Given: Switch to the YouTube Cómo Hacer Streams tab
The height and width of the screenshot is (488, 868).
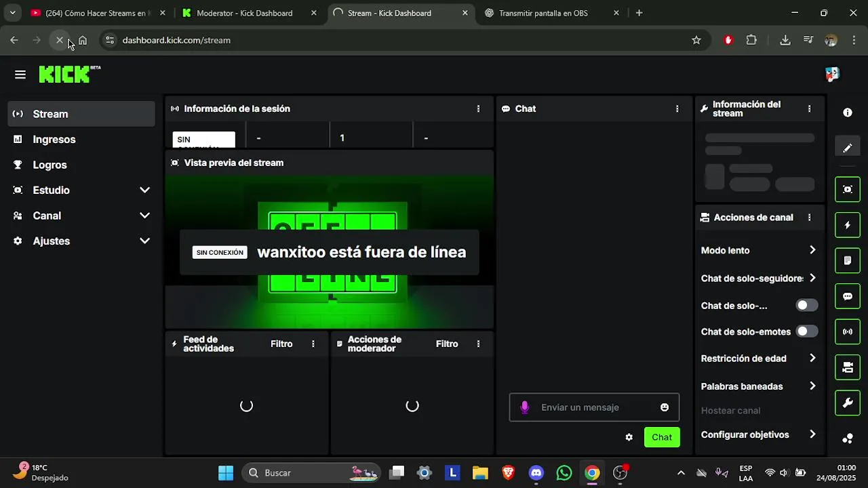Looking at the screenshot, I should pos(97,13).
